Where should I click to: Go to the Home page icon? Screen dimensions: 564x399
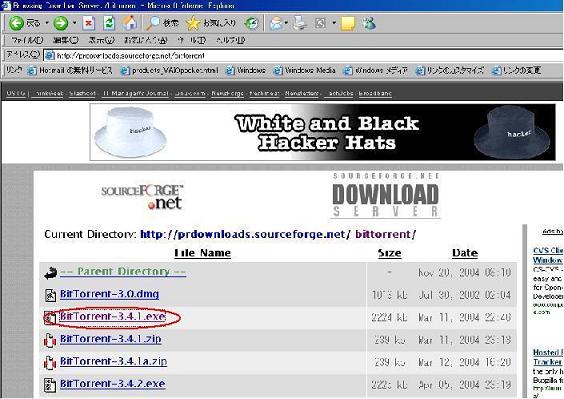coord(130,23)
